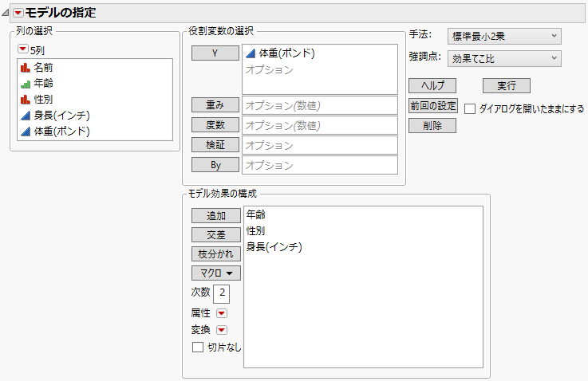The image size is (588, 381).
Task: Click the continuous icon in the Y role box
Action: point(251,54)
